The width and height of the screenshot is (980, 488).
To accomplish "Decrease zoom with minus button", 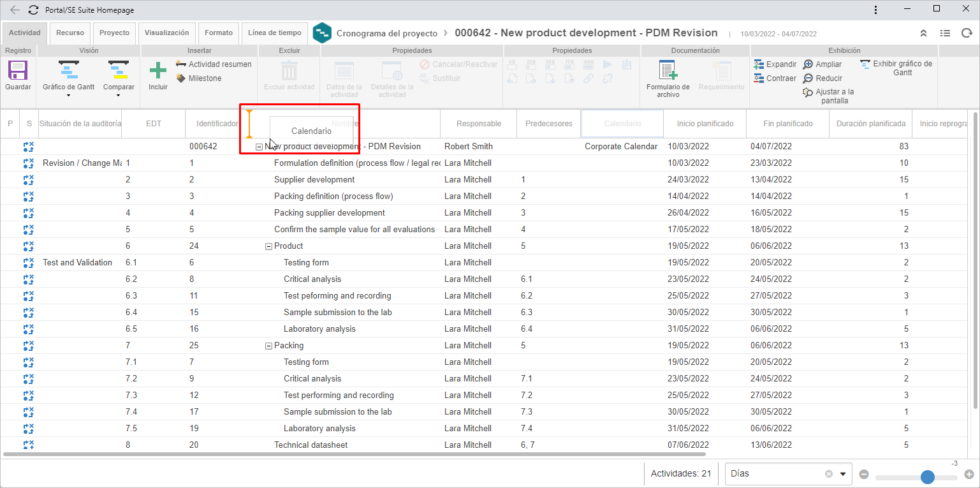I will coord(864,474).
